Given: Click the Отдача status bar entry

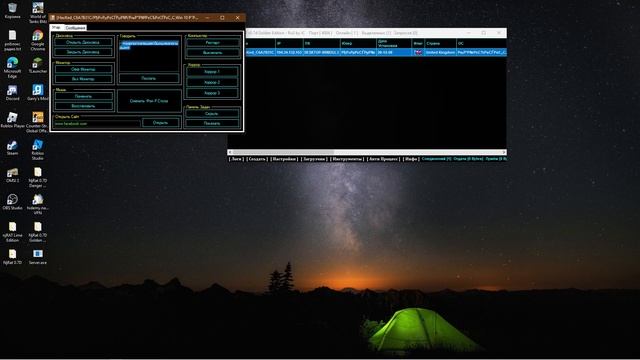Looking at the screenshot, I should pyautogui.click(x=468, y=159).
